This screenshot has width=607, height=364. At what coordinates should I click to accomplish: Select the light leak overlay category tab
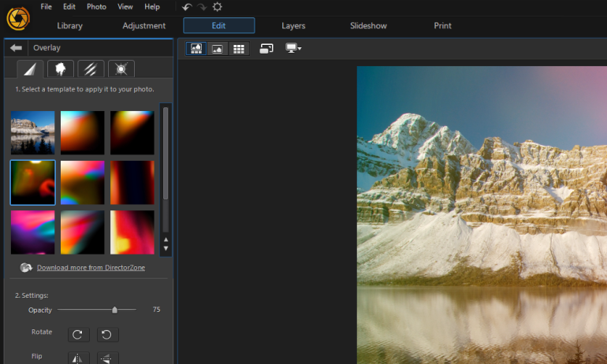click(x=30, y=69)
